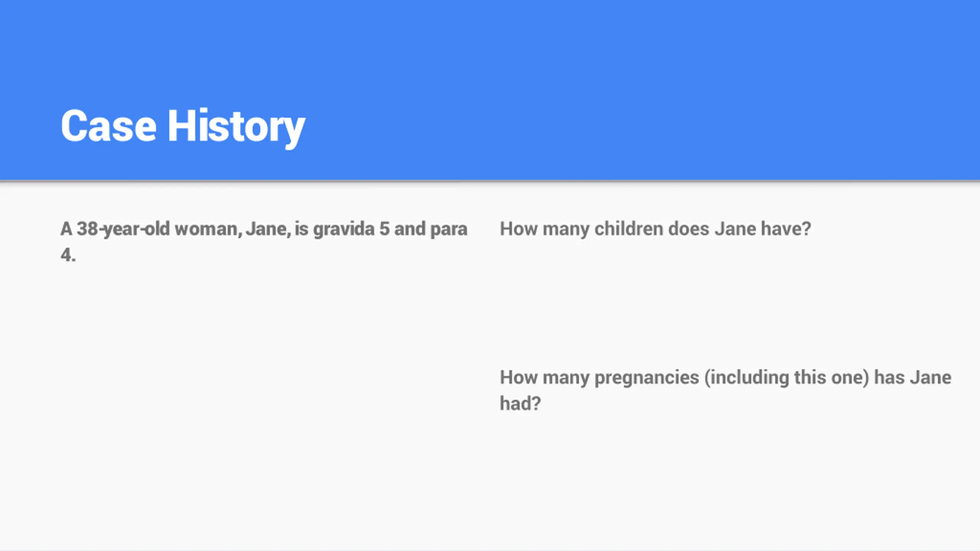Click '(including this one)' in second question
Image resolution: width=980 pixels, height=551 pixels.
(787, 378)
